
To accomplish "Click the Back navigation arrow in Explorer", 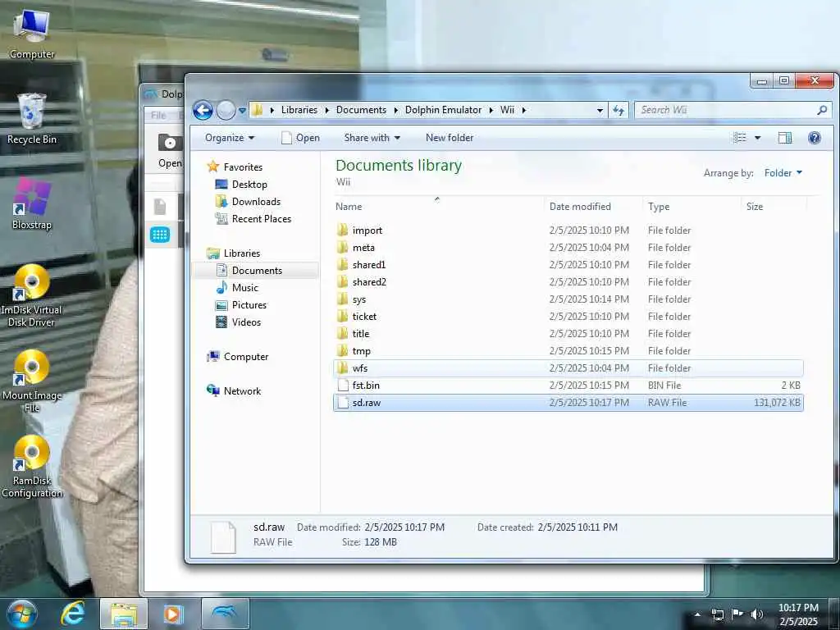I will click(x=203, y=111).
